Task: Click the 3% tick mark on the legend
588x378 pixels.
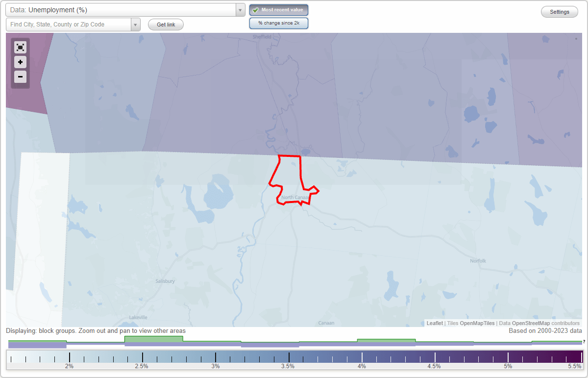Action: click(x=216, y=356)
